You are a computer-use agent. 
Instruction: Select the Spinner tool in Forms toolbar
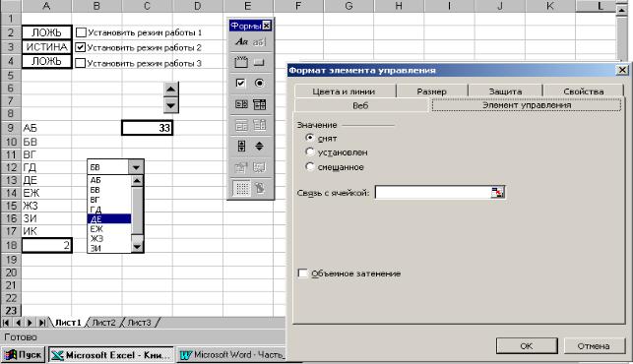[x=260, y=146]
